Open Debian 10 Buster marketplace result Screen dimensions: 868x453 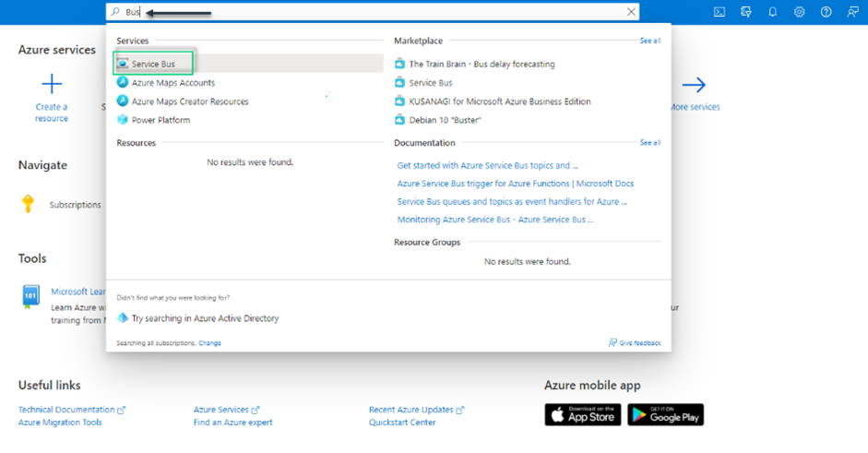446,120
